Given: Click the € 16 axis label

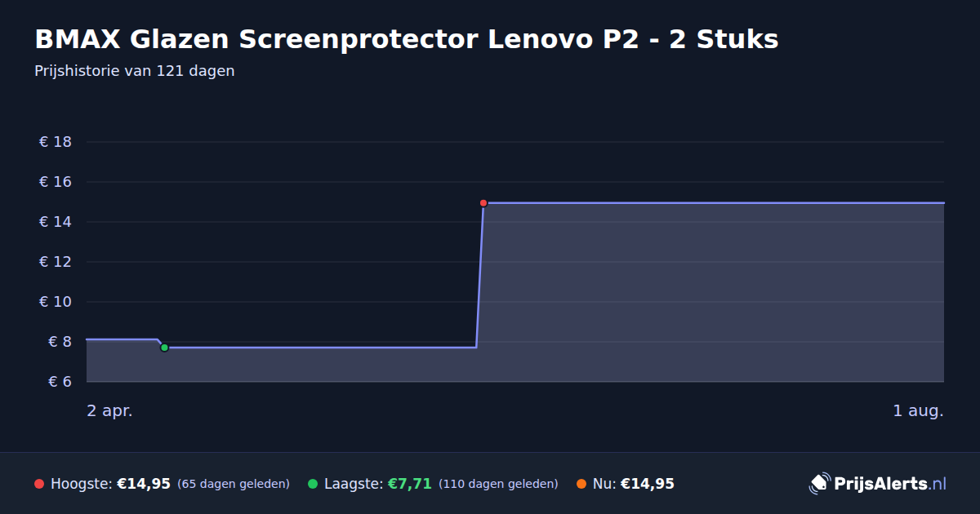Looking at the screenshot, I should coord(56,182).
